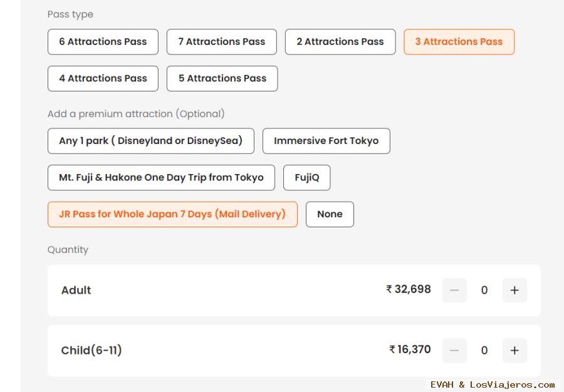The image size is (564, 392).
Task: Choose None for premium attraction
Action: [x=330, y=214]
